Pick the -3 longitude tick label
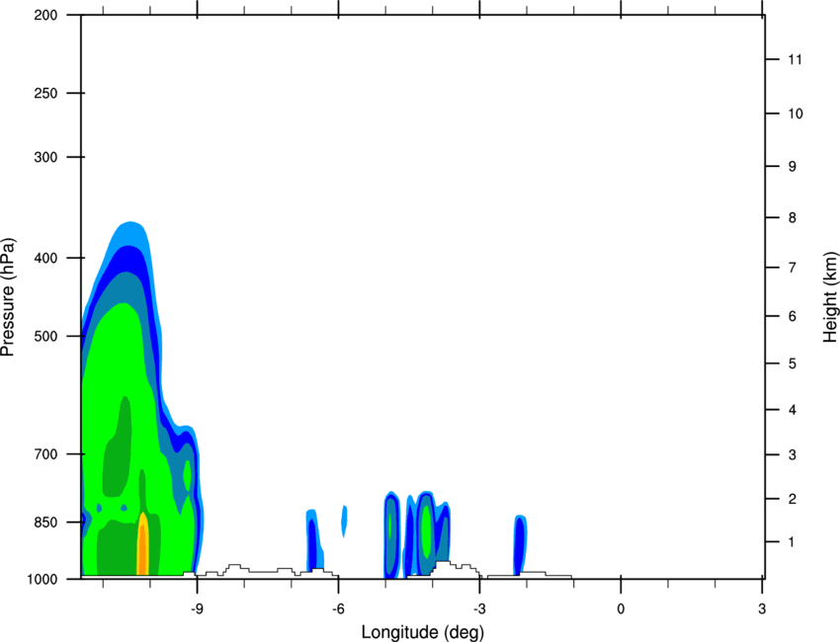The height and width of the screenshot is (642, 840). 479,608
